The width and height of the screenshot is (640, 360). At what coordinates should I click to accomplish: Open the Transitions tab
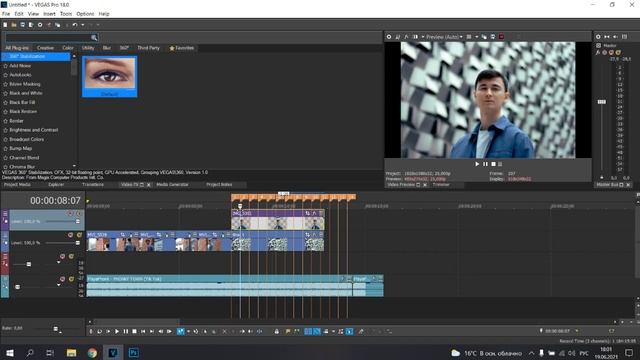pyautogui.click(x=93, y=184)
